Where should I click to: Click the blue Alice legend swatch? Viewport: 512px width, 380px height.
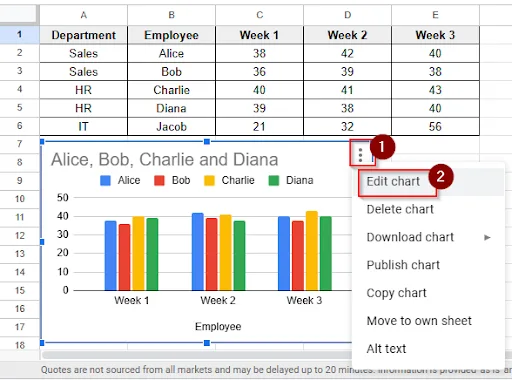pyautogui.click(x=105, y=181)
